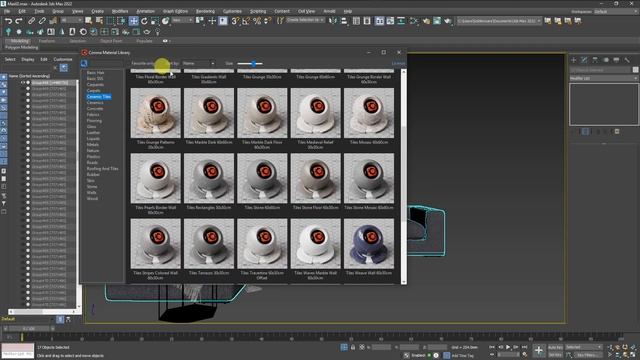Open the Hierarchy tab in command panel

point(595,60)
